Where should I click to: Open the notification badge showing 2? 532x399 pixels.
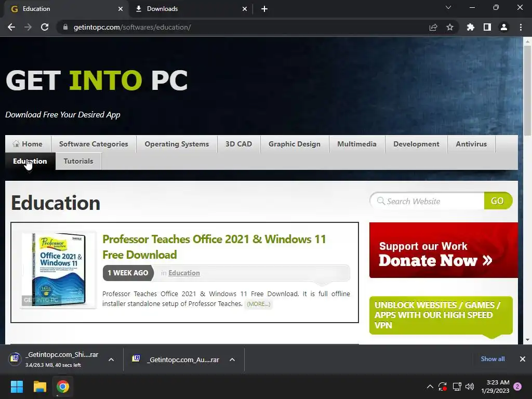click(x=517, y=387)
